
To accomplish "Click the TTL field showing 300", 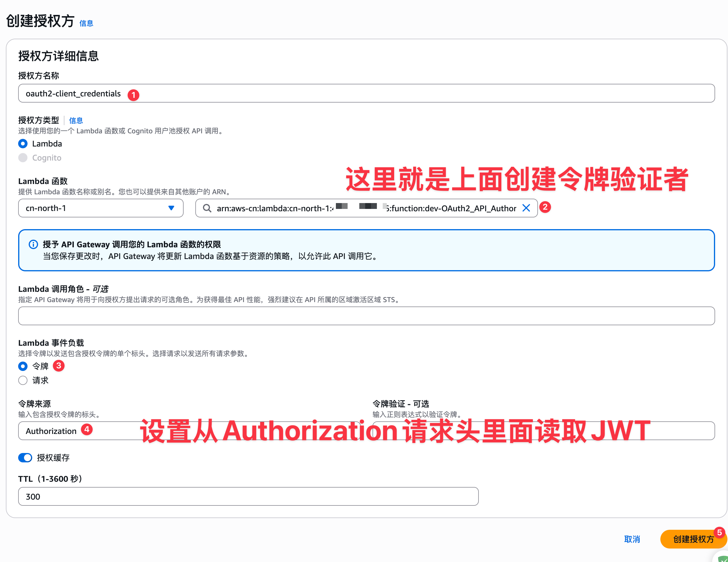I will [248, 496].
